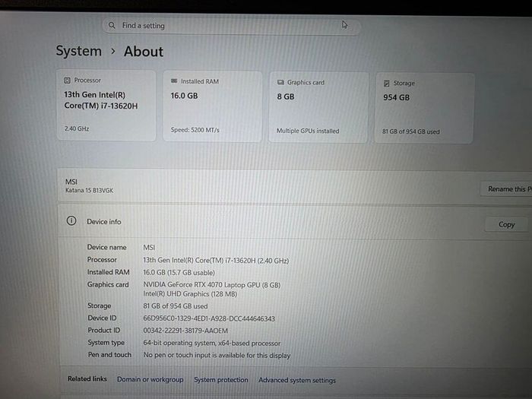Open System protection link
The image size is (532, 399).
pos(221,380)
